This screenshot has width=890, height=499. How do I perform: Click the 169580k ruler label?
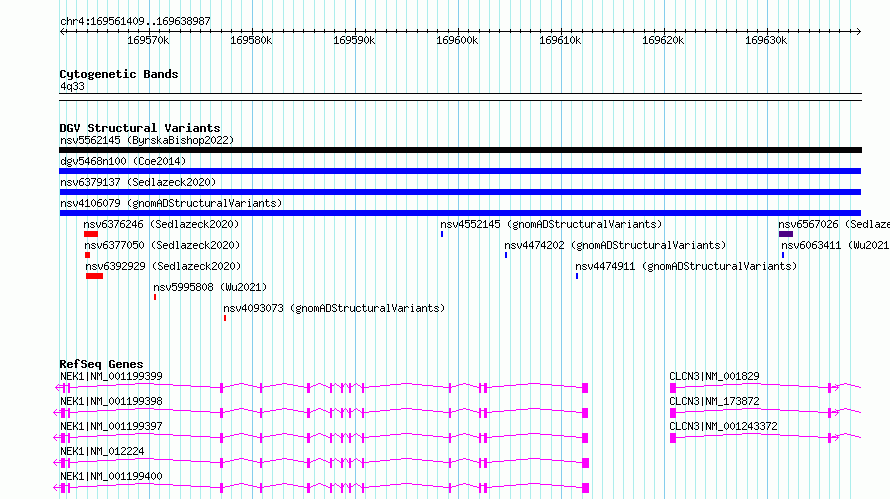pyautogui.click(x=251, y=40)
